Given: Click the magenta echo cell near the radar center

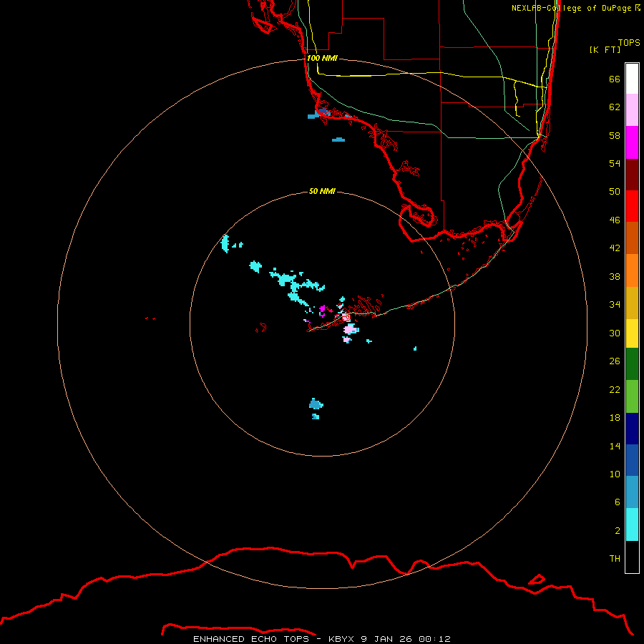Looking at the screenshot, I should [x=323, y=309].
